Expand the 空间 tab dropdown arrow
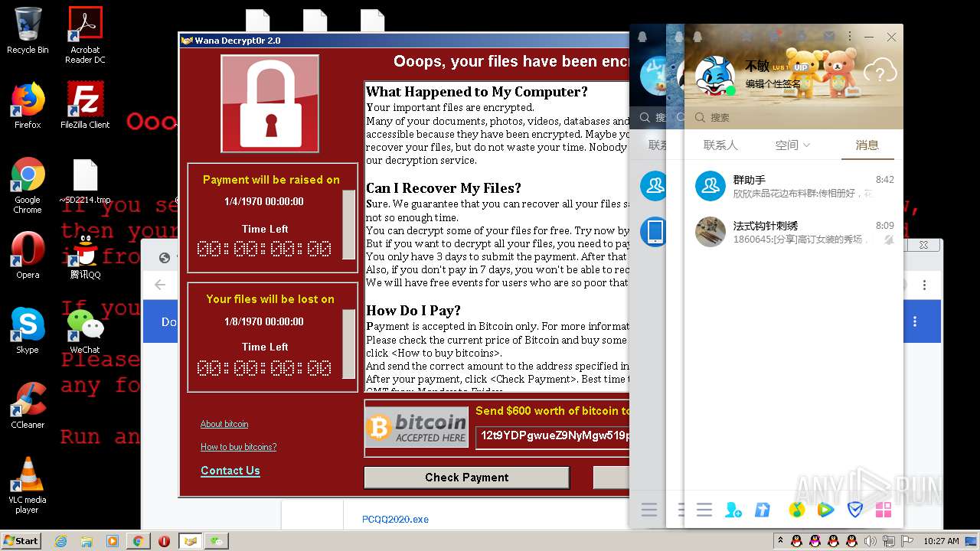 coord(806,145)
